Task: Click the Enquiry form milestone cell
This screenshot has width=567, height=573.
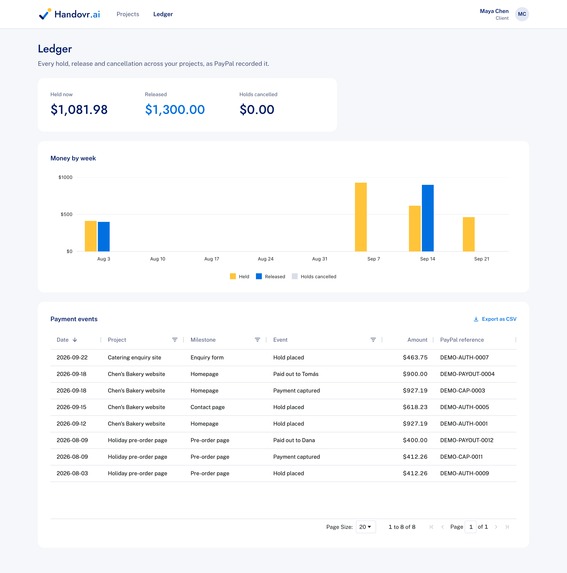Action: pyautogui.click(x=207, y=357)
